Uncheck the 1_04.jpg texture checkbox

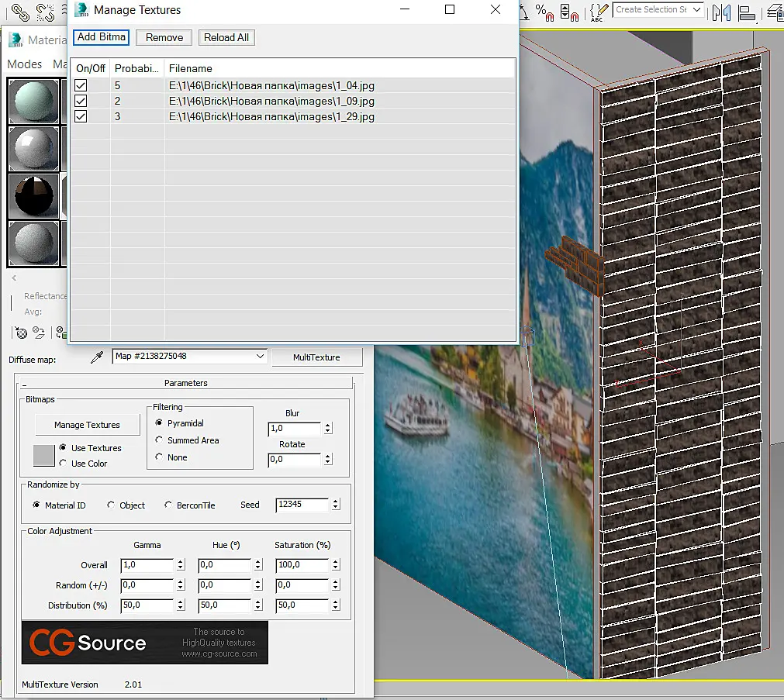point(81,85)
